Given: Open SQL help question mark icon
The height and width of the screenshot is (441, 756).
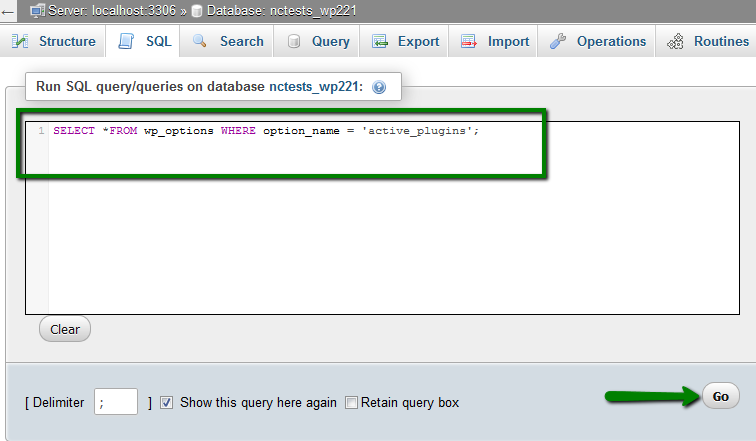Looking at the screenshot, I should (379, 87).
